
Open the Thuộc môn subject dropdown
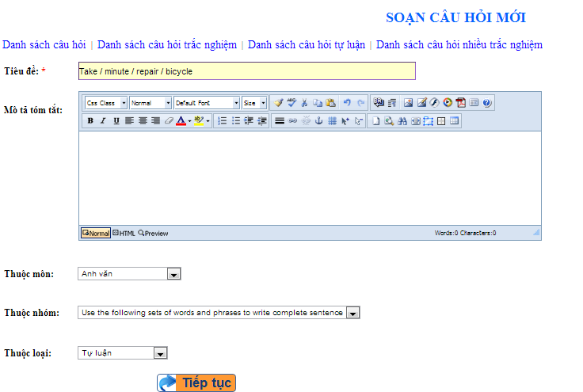coord(129,274)
